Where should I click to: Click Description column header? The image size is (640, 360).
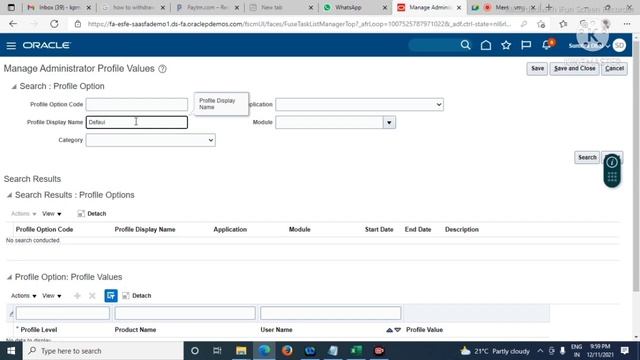(x=462, y=229)
